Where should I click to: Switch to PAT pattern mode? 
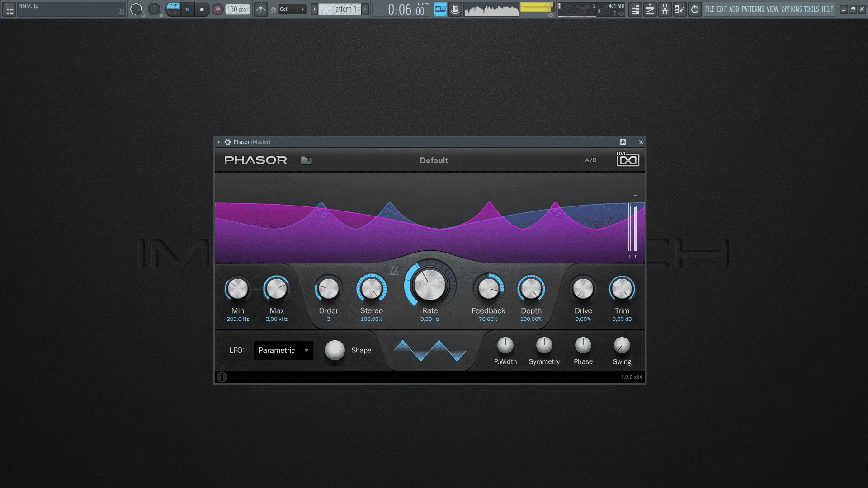point(173,6)
